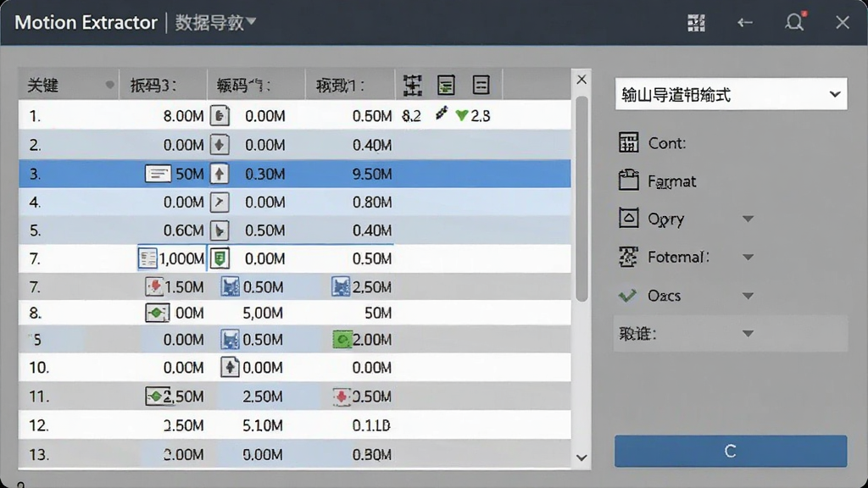Viewport: 868px width, 488px height.
Task: Select the 0.80M cell in row 4
Action: pyautogui.click(x=372, y=202)
